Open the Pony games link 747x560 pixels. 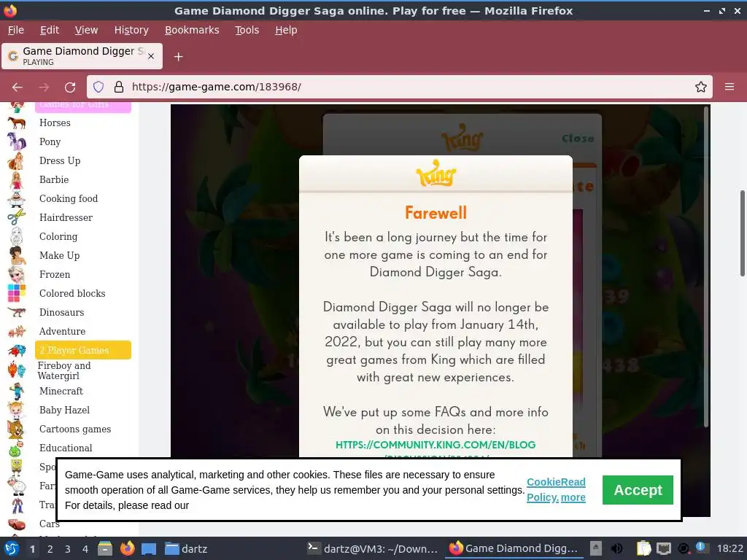click(x=50, y=142)
